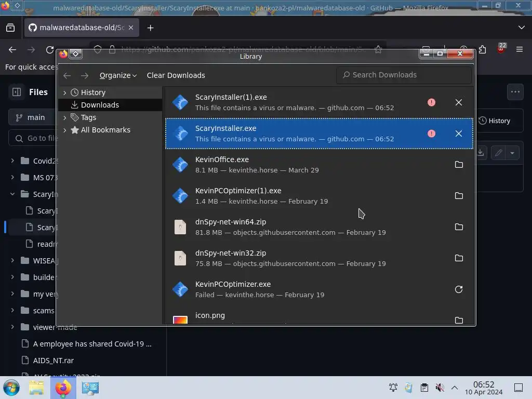Click malware warning icon on ScaryInstaller(1).exe
532x399 pixels.
(x=431, y=102)
